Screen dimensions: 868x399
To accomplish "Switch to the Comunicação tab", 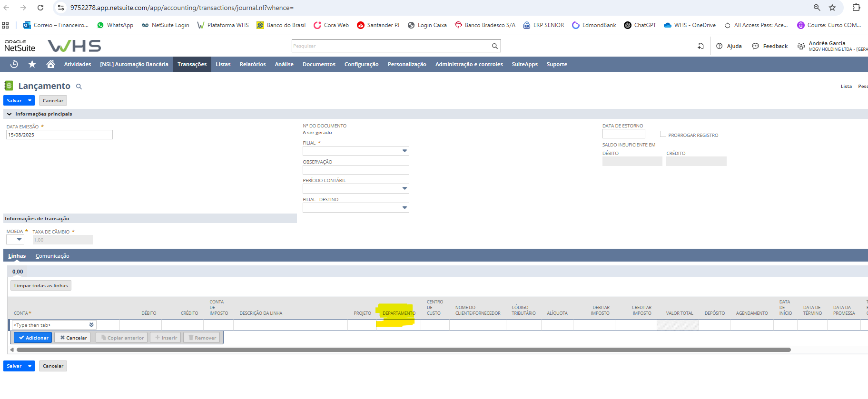I will [x=52, y=256].
